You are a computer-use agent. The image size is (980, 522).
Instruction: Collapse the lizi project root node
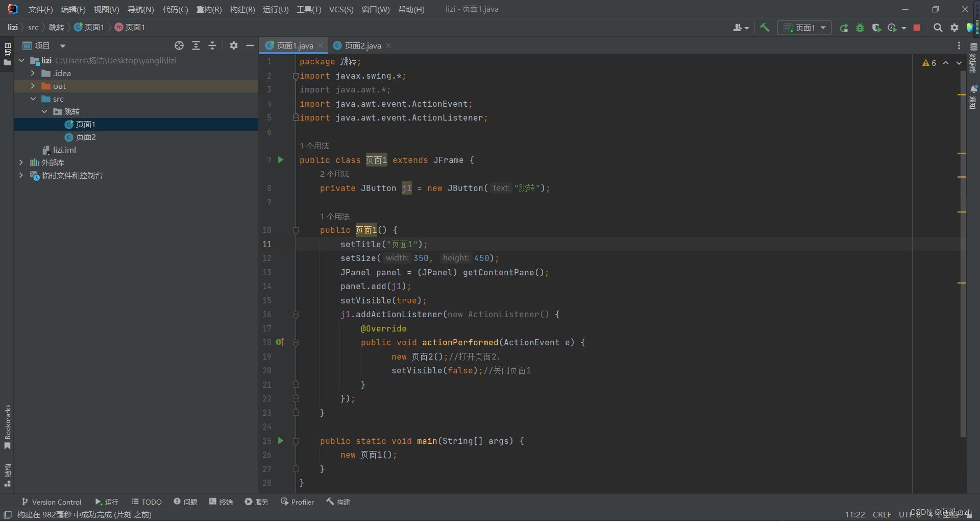click(x=21, y=60)
